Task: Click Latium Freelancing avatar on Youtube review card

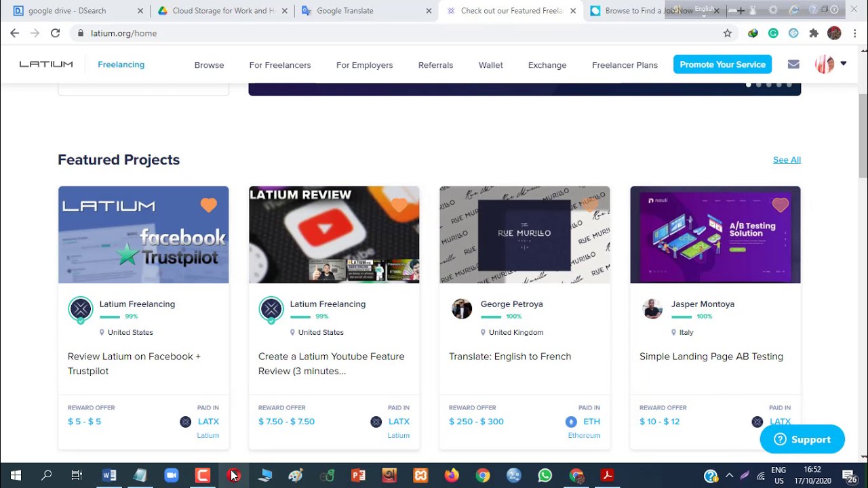Action: (271, 310)
